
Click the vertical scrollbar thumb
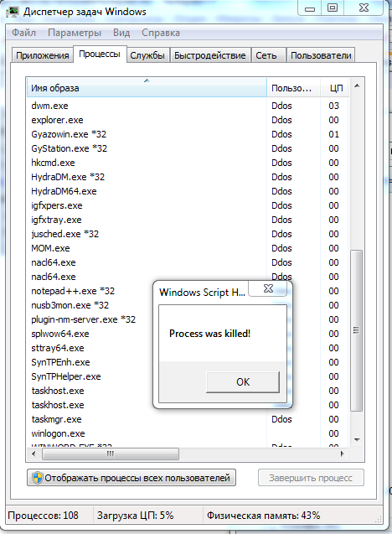point(356,330)
